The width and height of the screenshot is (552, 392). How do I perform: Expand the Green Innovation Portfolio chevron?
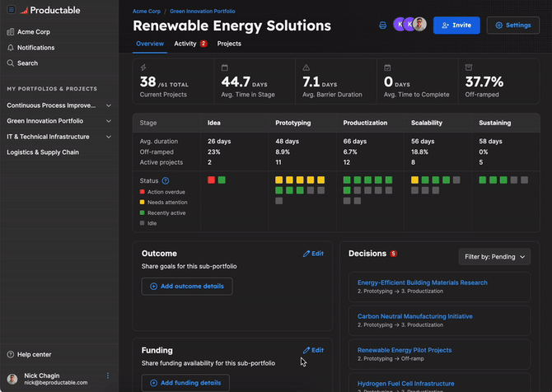(109, 121)
